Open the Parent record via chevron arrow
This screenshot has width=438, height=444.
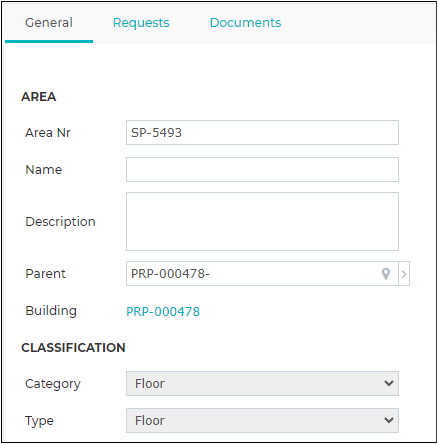404,274
